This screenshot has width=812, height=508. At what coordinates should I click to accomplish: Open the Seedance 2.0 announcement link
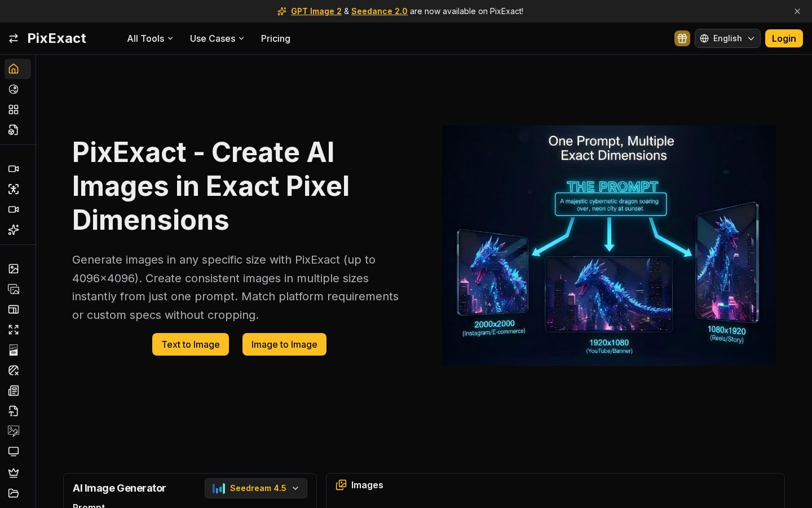click(x=379, y=11)
